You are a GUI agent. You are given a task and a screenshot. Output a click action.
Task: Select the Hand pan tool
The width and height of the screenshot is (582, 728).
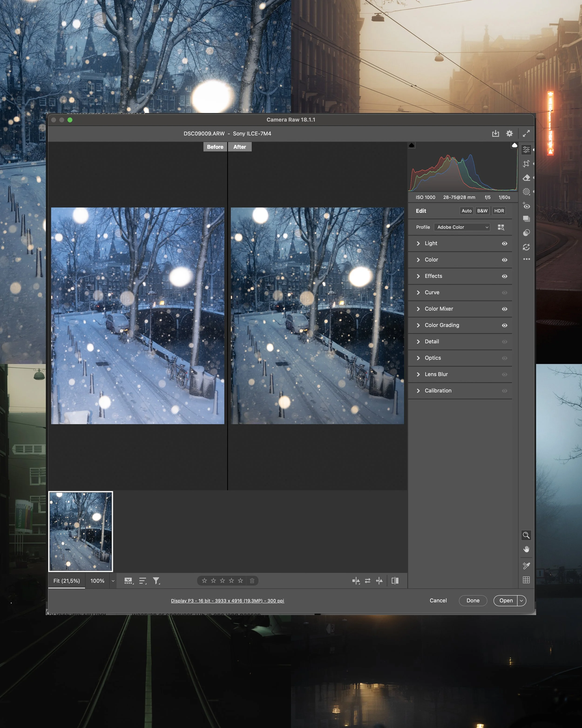526,549
